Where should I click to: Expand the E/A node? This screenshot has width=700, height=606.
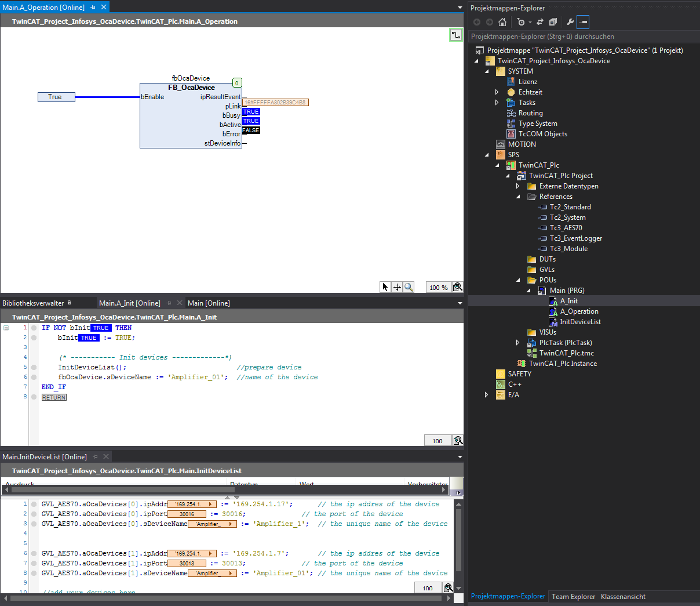coord(487,395)
